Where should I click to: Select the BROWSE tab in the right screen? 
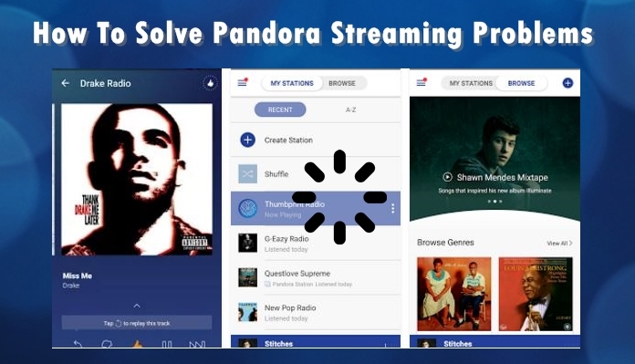tap(522, 83)
